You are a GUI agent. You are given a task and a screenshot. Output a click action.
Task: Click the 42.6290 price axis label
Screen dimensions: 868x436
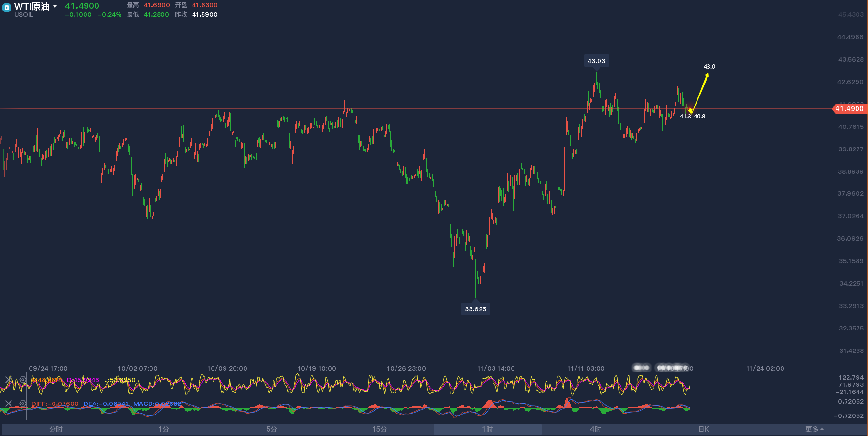tap(850, 82)
